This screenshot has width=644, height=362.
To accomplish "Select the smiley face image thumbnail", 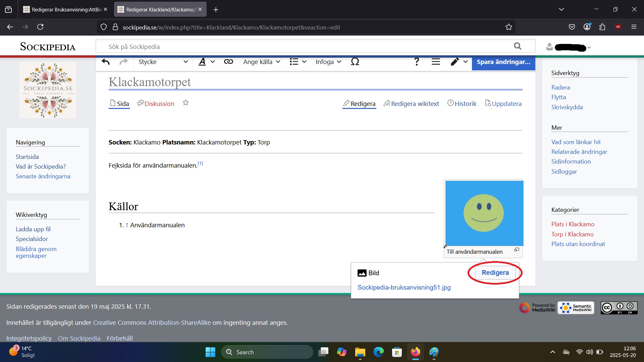I will point(484,213).
